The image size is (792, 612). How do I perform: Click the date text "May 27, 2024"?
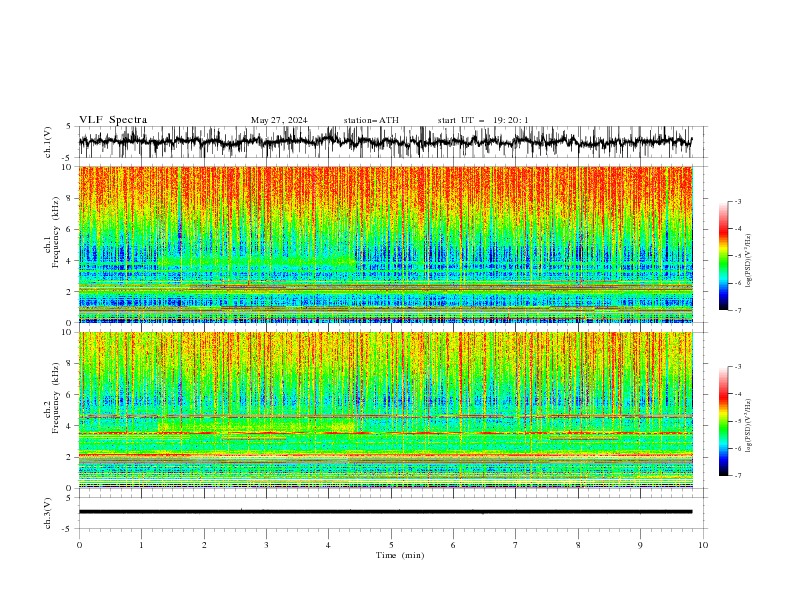click(x=279, y=120)
